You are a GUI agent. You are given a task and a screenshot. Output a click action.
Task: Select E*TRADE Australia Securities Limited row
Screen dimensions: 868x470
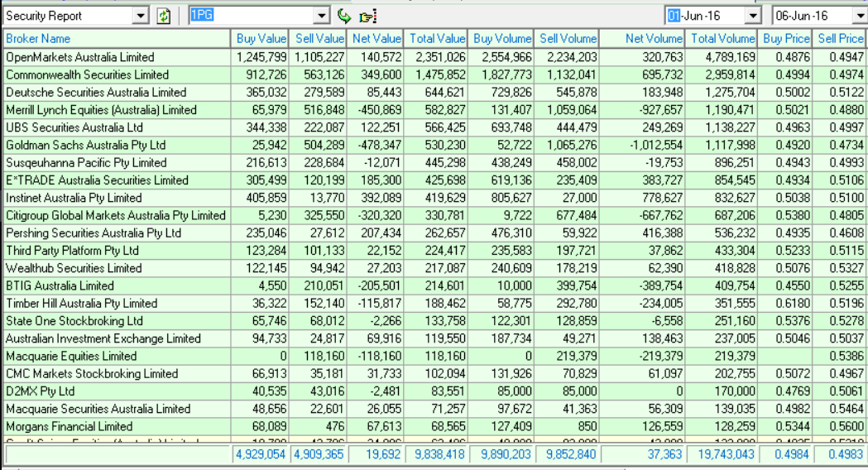[434, 180]
